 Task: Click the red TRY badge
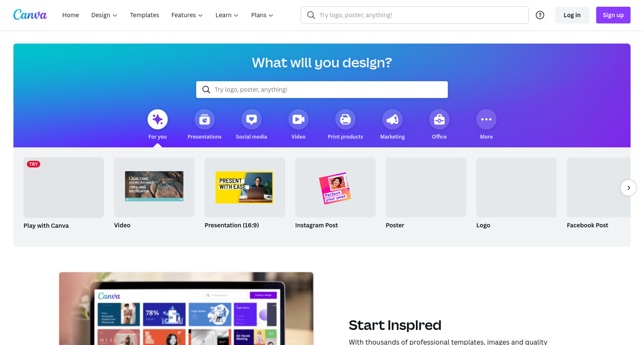[34, 164]
